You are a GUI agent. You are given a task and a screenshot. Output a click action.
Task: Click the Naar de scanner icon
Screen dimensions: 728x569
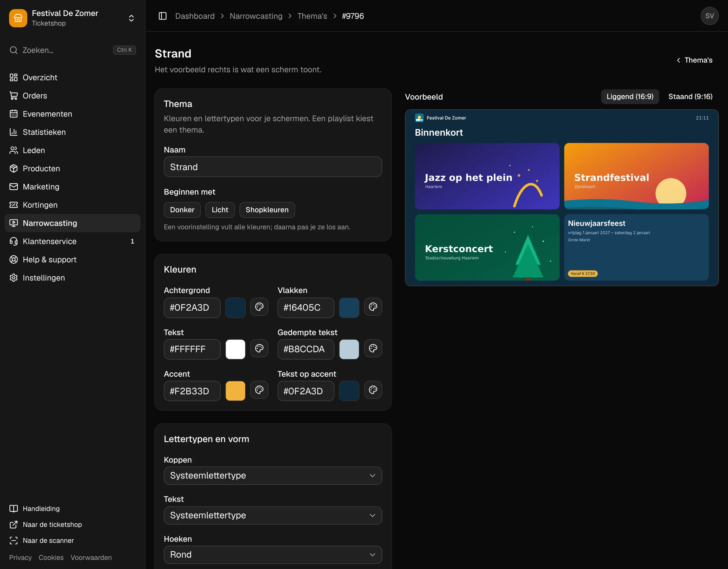(14, 540)
